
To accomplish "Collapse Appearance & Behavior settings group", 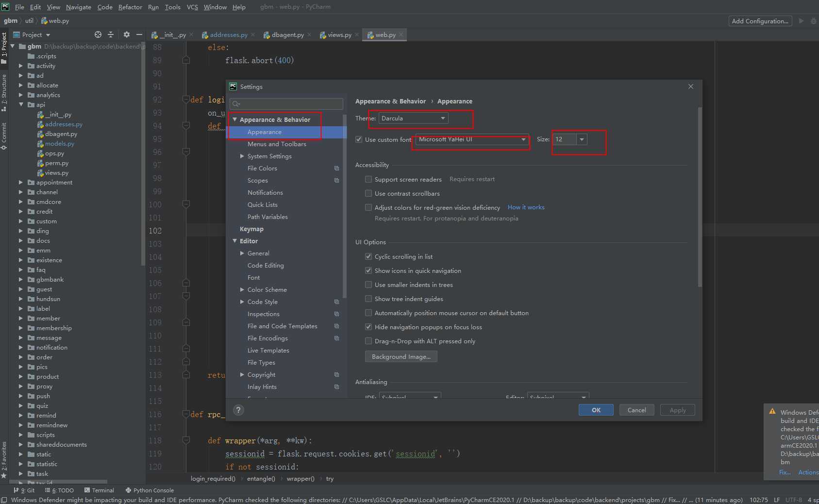I will [235, 119].
